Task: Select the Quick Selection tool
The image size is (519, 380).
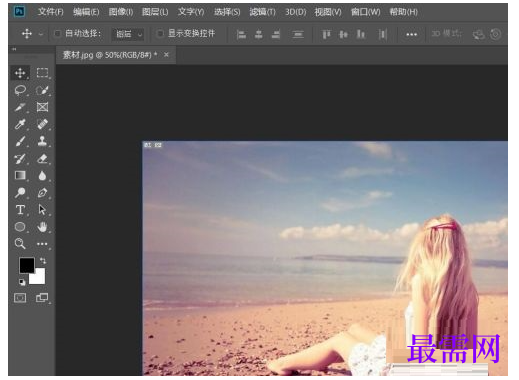Action: coord(42,90)
